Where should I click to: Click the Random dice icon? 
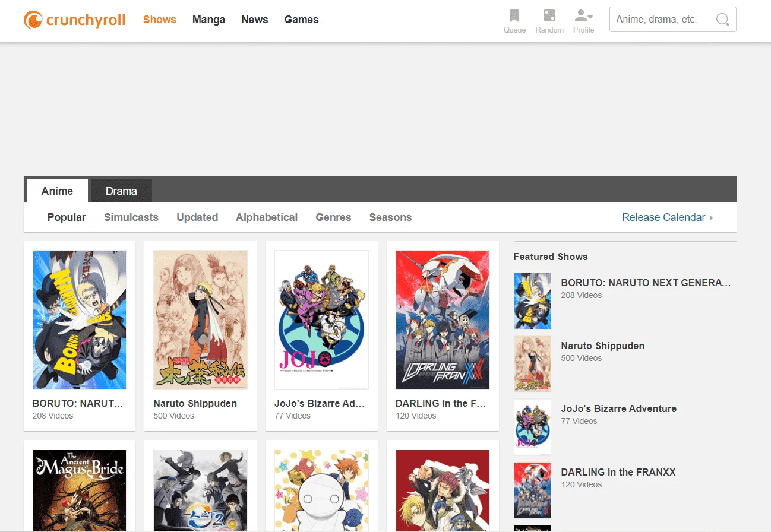(x=549, y=16)
